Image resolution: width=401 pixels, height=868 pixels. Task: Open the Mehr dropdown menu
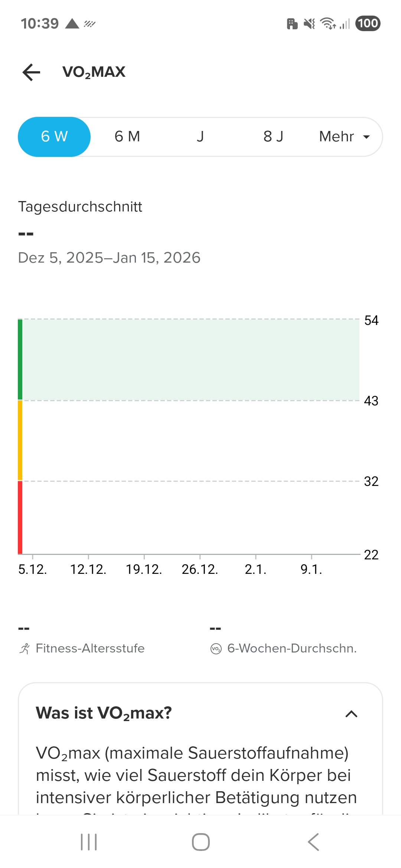(x=345, y=137)
